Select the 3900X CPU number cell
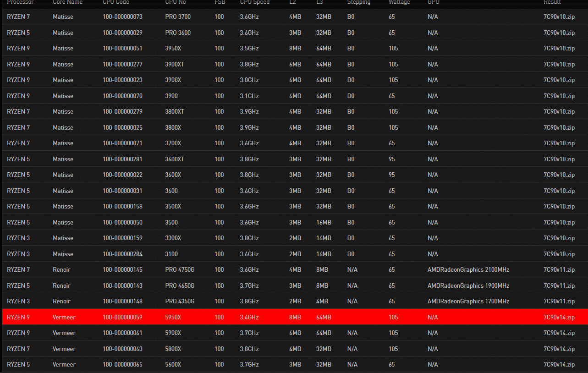This screenshot has height=373, width=588. pos(173,80)
